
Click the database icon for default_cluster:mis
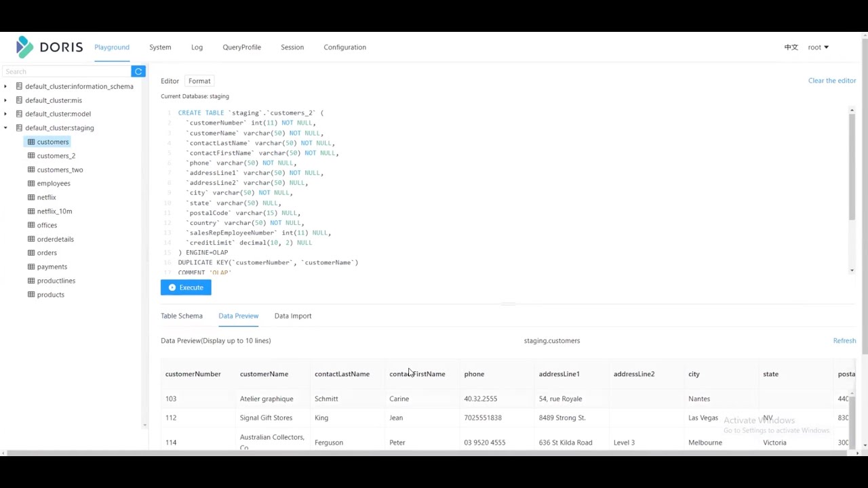19,100
